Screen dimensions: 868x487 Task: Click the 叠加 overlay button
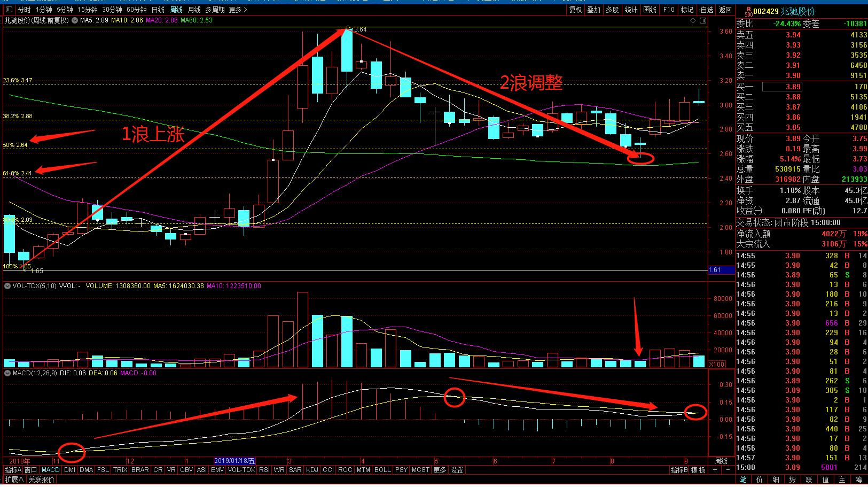pos(594,10)
